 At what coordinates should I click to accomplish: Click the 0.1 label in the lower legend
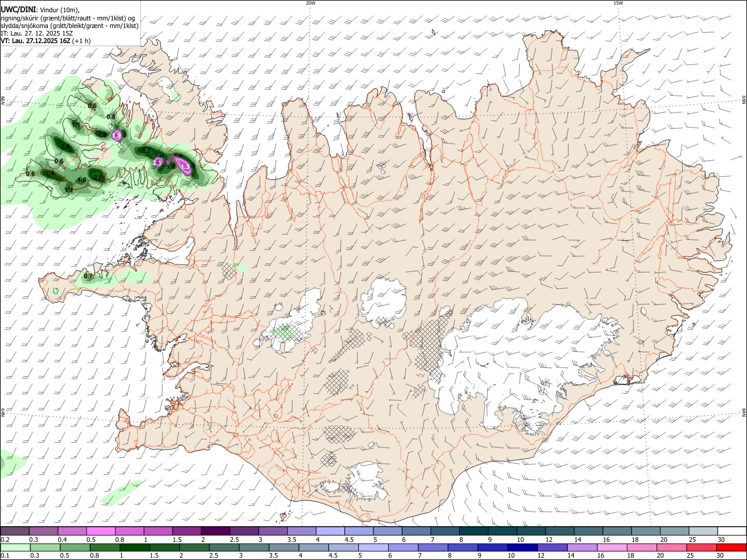[x=5, y=556]
